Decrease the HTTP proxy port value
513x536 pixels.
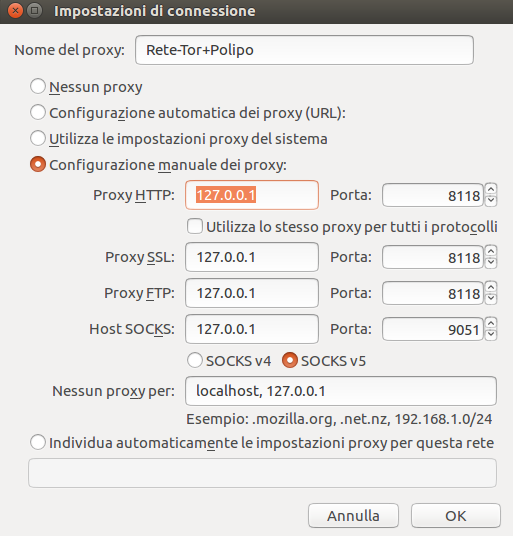coord(491,200)
